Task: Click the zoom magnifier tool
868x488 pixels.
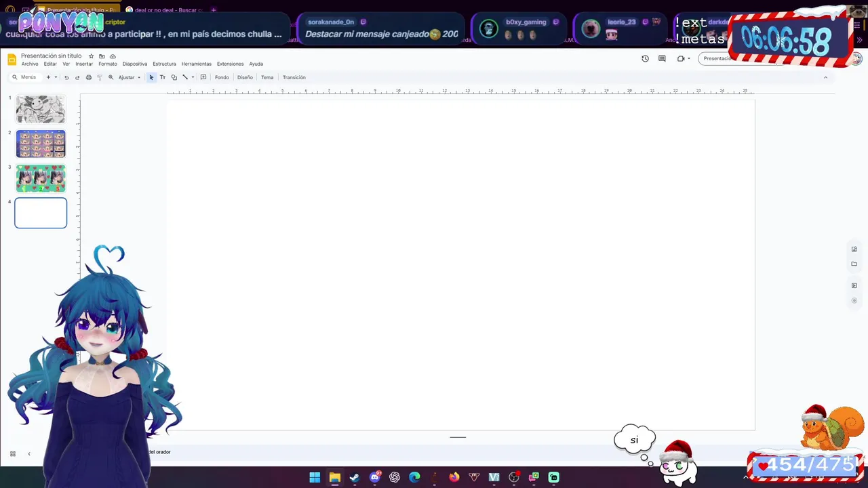Action: 111,77
